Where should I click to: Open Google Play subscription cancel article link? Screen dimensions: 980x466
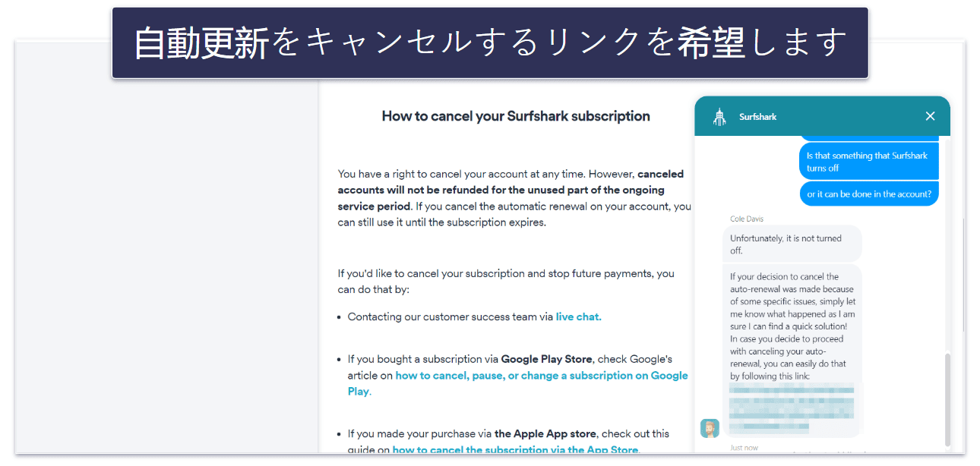tap(518, 383)
